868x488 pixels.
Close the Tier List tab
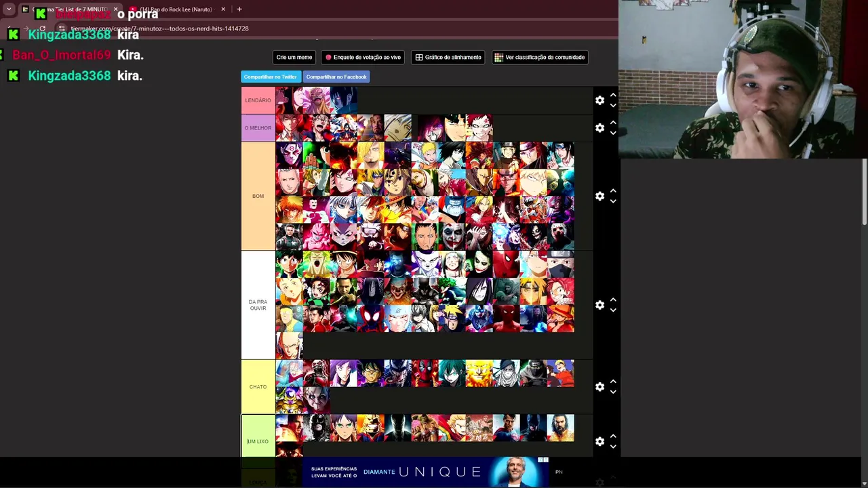[x=115, y=9]
